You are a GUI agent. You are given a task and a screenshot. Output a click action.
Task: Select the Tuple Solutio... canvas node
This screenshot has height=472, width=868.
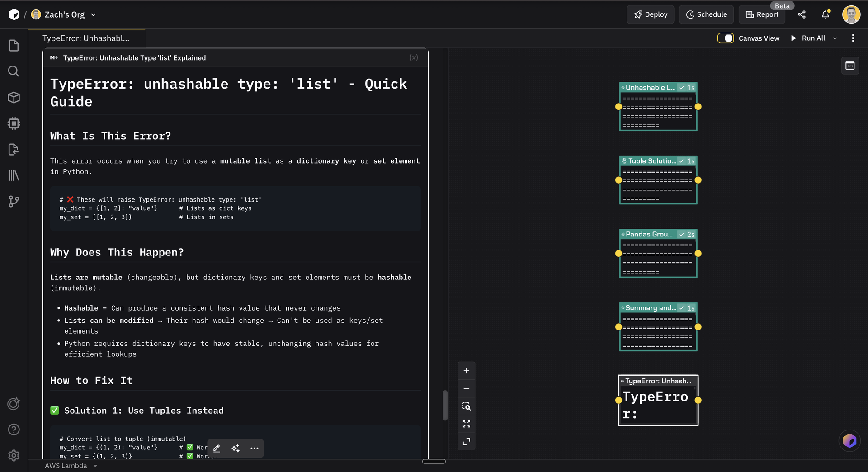(x=658, y=180)
